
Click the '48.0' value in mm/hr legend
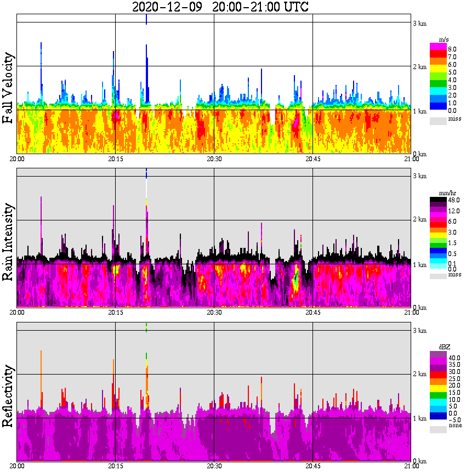click(x=454, y=200)
